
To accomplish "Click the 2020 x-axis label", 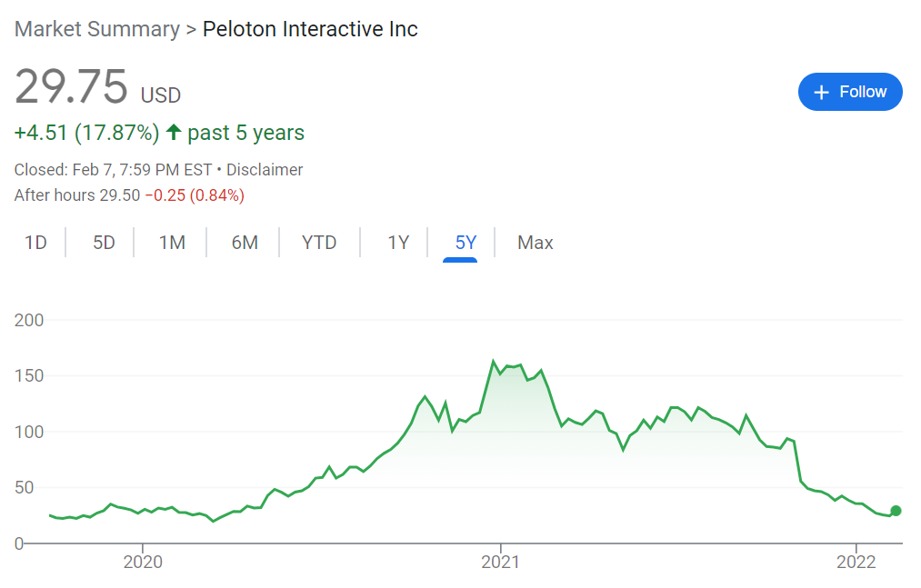I will pyautogui.click(x=143, y=562).
